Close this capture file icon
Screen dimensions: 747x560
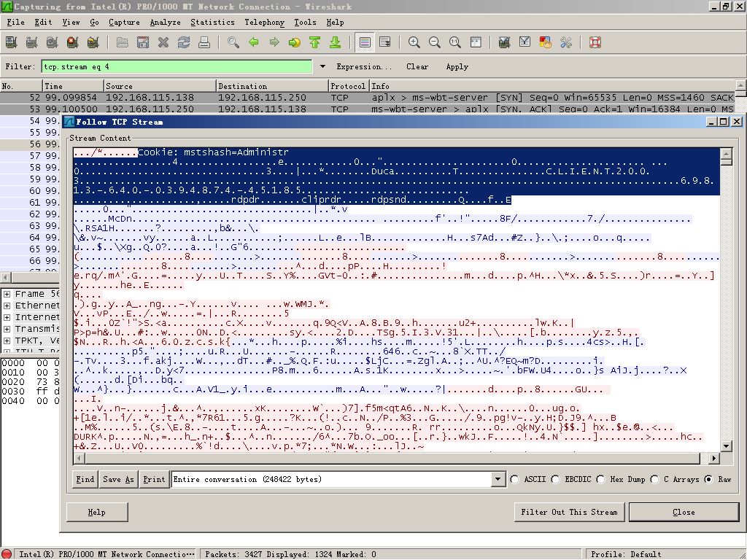pos(163,42)
